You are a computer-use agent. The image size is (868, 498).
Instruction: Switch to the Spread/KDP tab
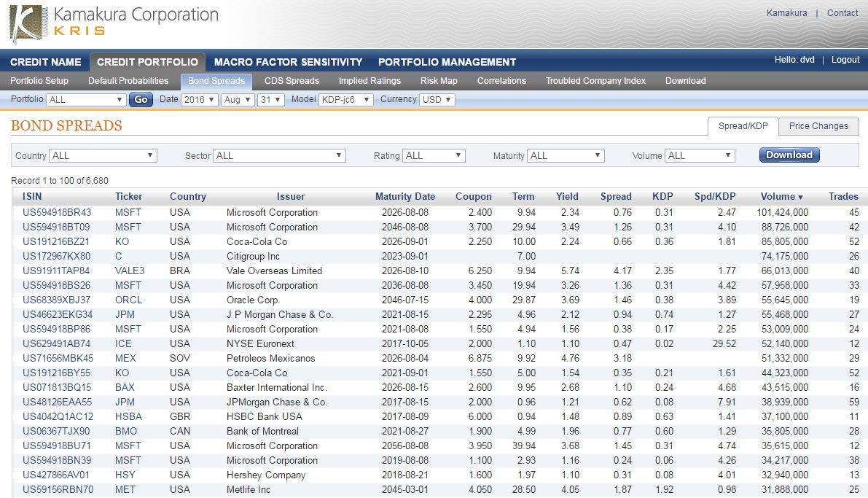pos(743,125)
